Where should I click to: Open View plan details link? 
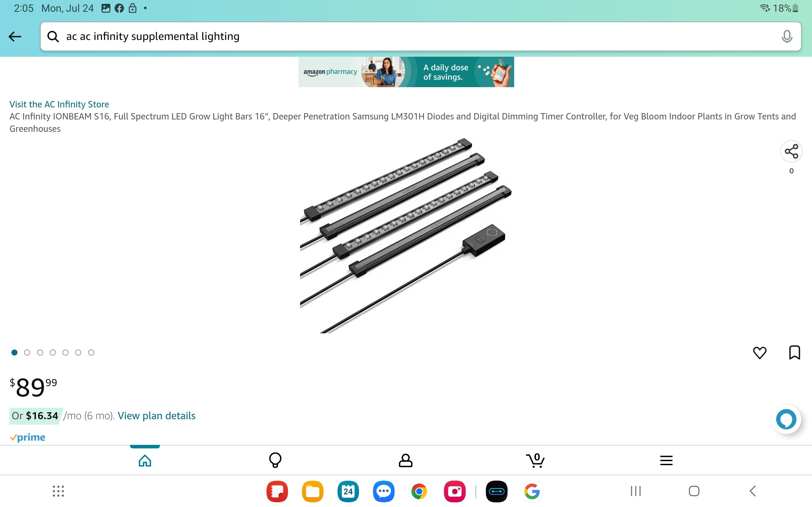point(156,416)
